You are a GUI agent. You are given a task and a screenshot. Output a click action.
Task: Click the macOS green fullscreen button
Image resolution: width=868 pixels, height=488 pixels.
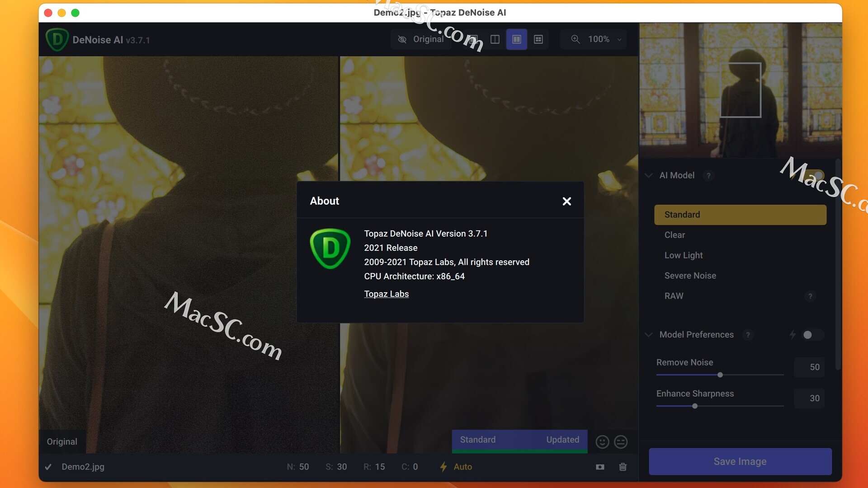tap(75, 13)
